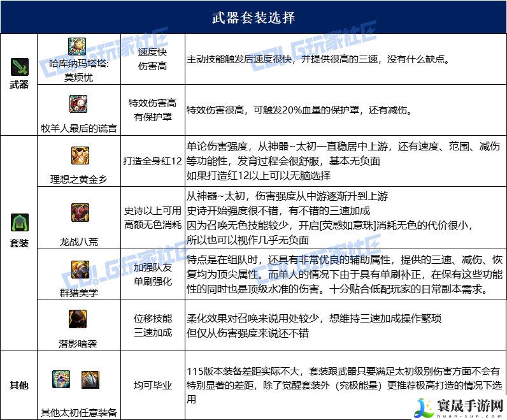This screenshot has width=507, height=420.
Task: Click the line mentioning 觉醒套装外（究极能量）
Action: click(345, 386)
